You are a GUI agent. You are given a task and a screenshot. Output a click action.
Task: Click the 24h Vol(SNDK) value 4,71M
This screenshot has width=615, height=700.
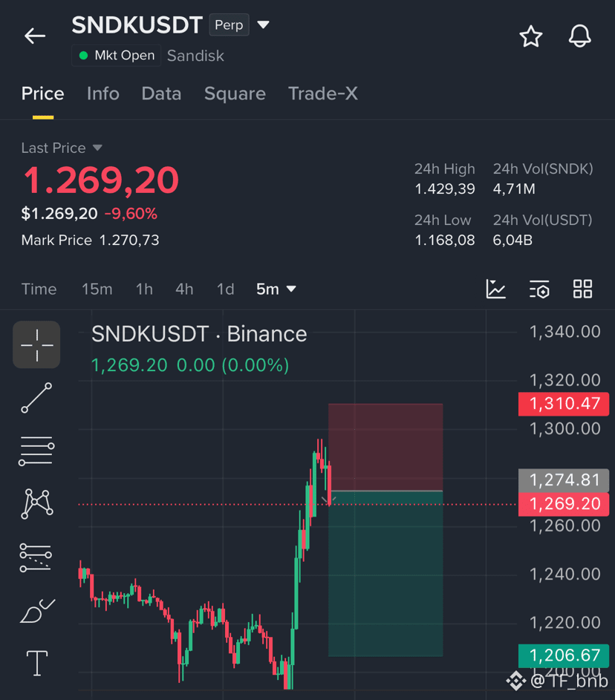tap(514, 189)
